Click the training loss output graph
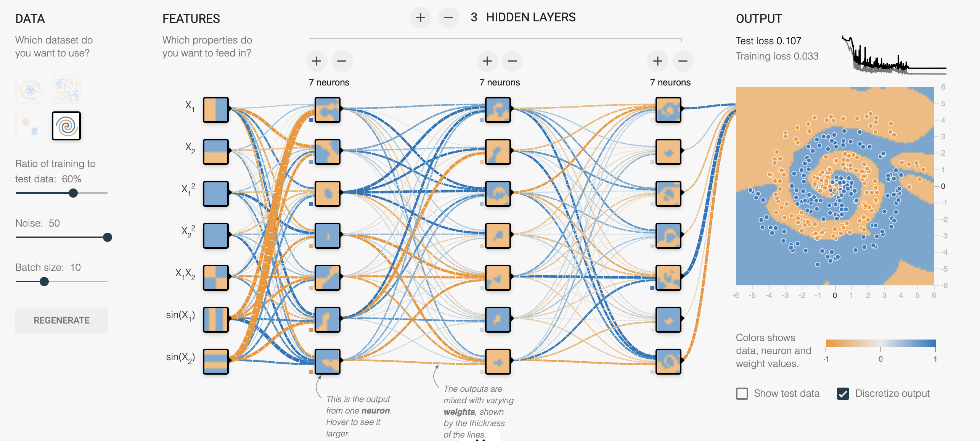The width and height of the screenshot is (980, 441). (x=894, y=56)
